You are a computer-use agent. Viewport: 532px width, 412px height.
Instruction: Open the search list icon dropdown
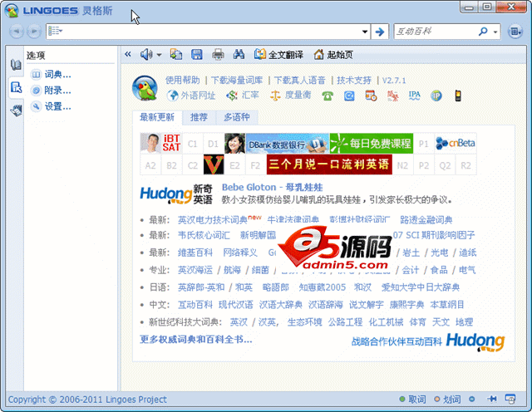56,32
